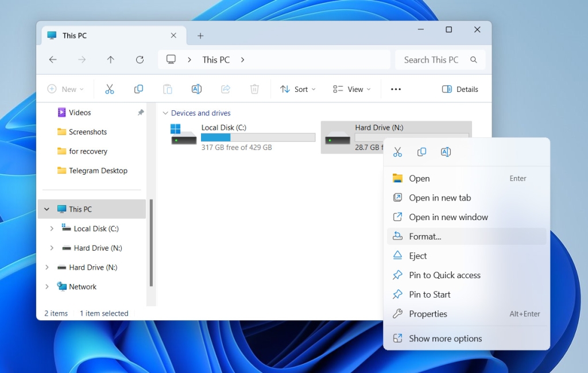Click the Delete icon on the toolbar
Image resolution: width=588 pixels, height=373 pixels.
click(254, 89)
